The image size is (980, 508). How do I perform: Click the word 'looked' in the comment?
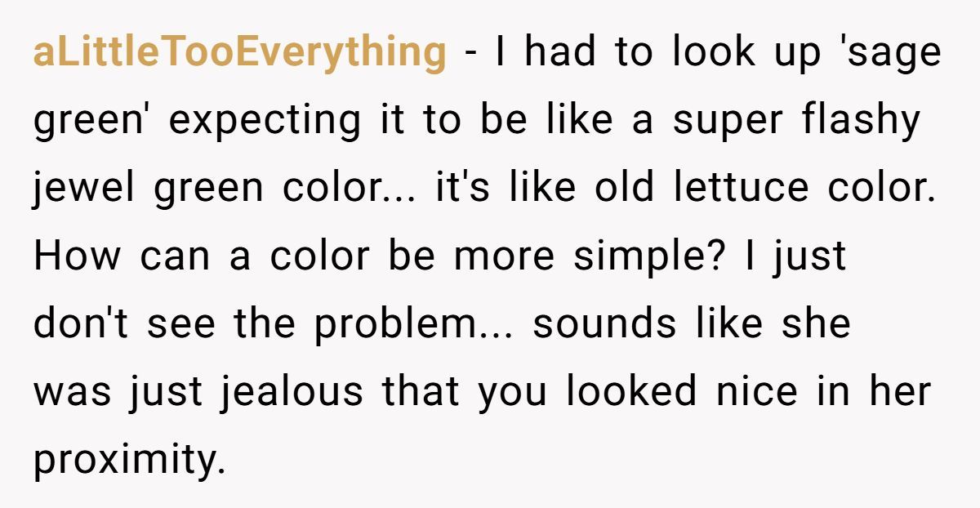coord(631,392)
